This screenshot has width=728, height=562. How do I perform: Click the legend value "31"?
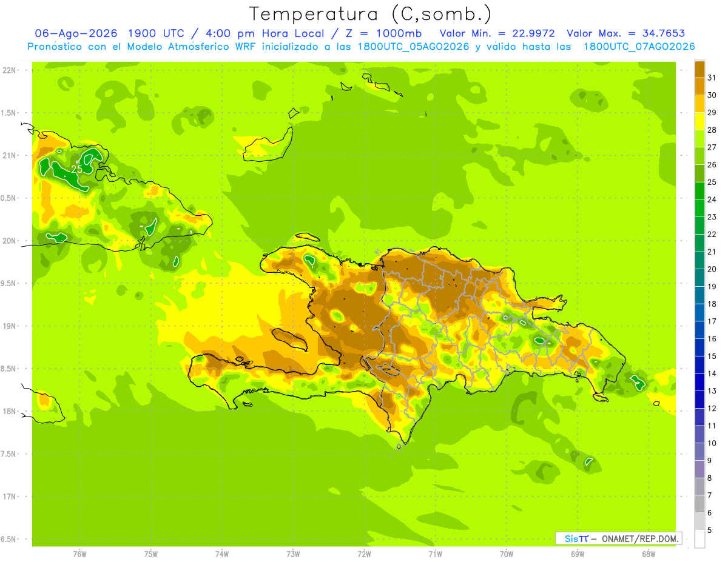[712, 78]
